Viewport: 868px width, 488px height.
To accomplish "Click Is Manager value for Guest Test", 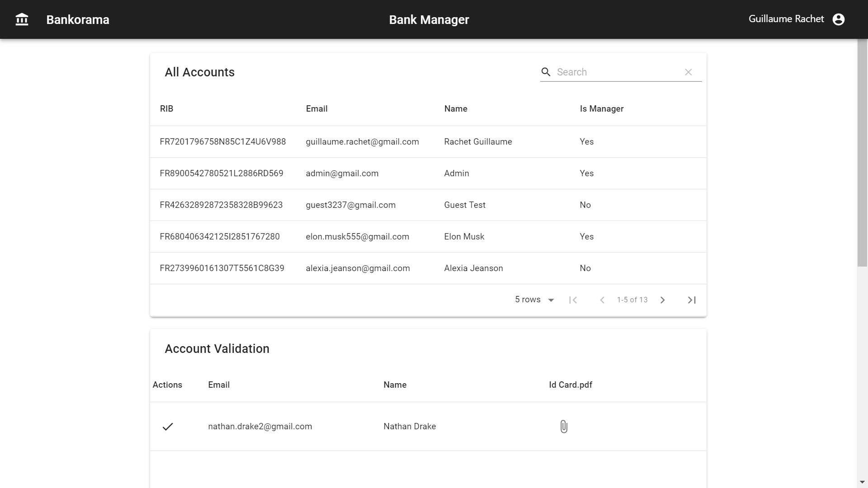I will 585,205.
